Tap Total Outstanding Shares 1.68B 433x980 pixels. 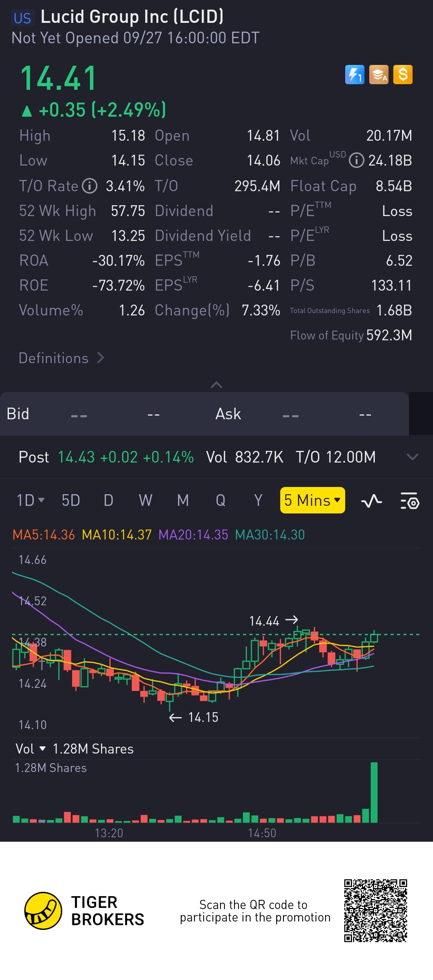[x=394, y=310]
